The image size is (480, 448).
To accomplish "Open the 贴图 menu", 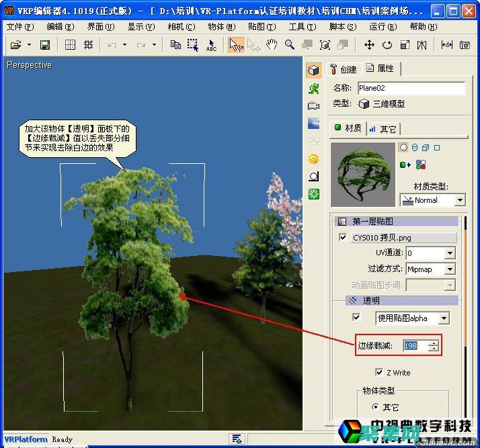I will pos(262,27).
